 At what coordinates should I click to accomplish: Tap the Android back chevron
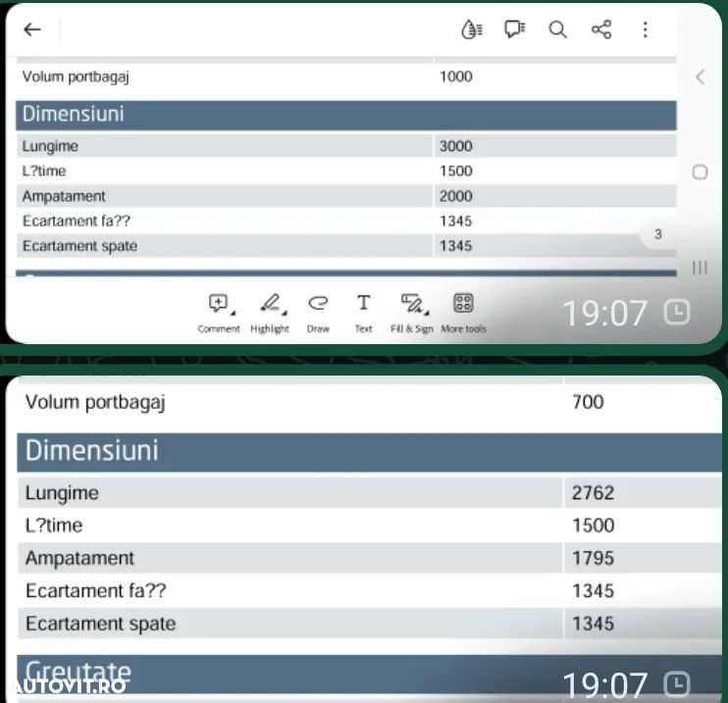click(701, 77)
